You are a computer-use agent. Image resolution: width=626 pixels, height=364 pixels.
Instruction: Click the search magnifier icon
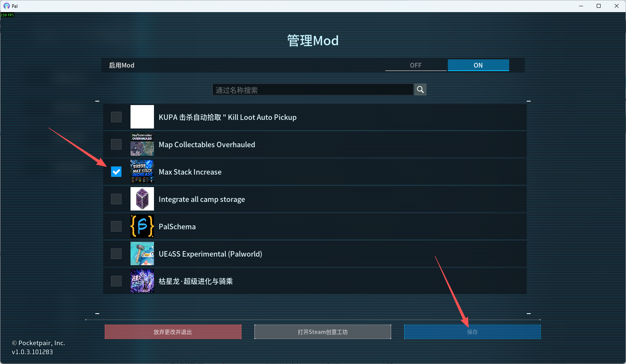pos(420,89)
